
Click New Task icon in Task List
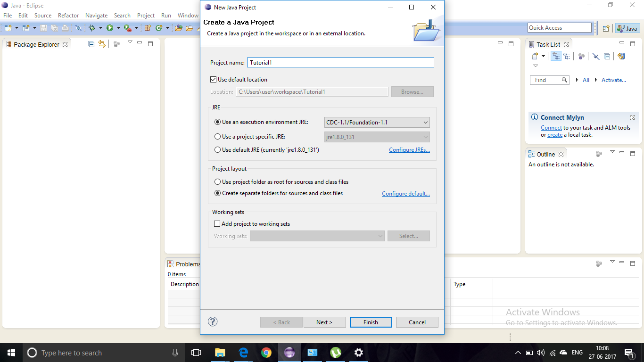point(535,56)
